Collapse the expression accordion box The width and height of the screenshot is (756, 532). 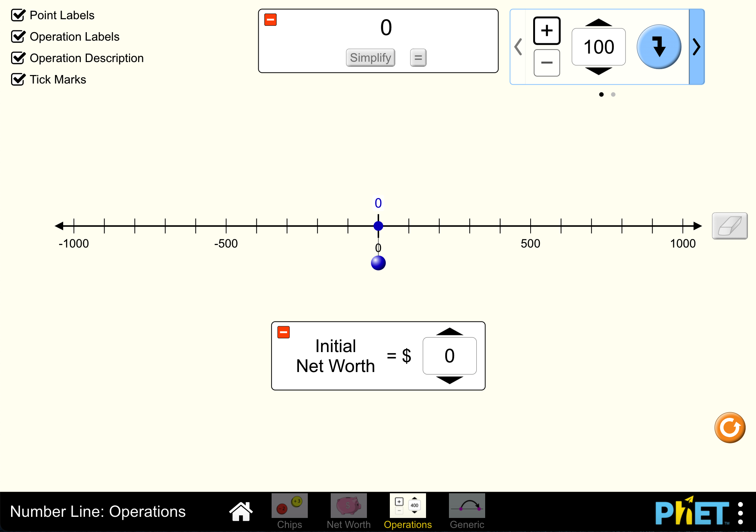pyautogui.click(x=270, y=20)
